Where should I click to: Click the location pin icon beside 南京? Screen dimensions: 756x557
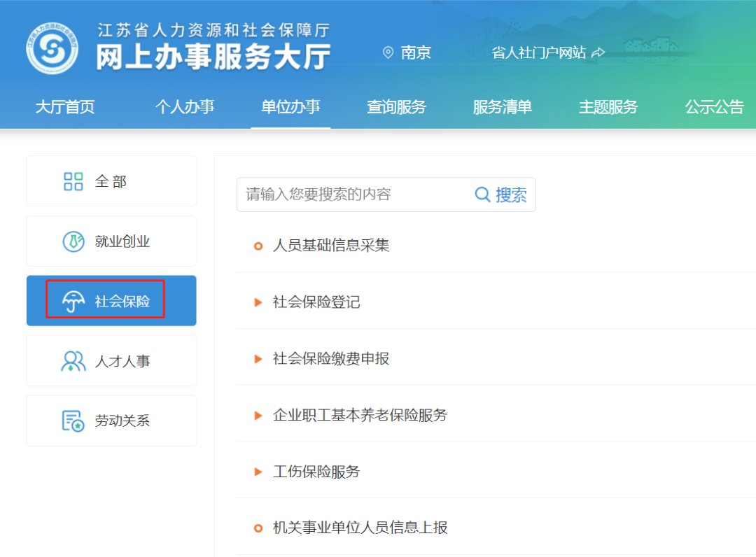(x=388, y=53)
